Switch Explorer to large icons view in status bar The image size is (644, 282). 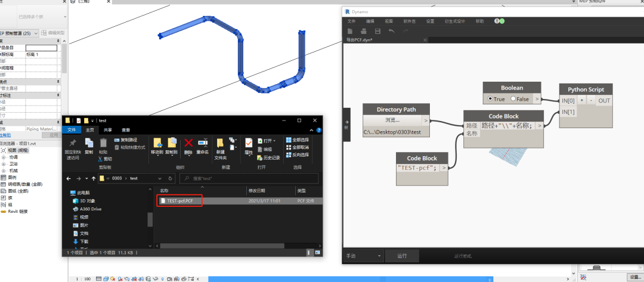pyautogui.click(x=318, y=252)
